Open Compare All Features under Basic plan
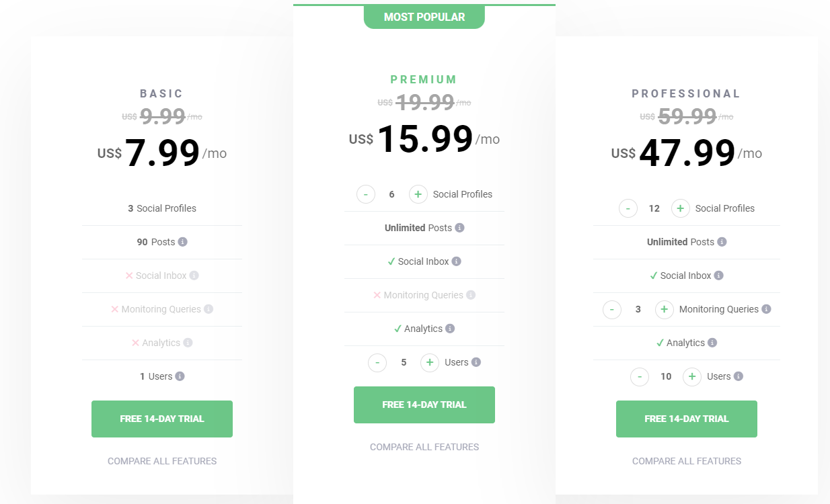Image resolution: width=830 pixels, height=504 pixels. (x=162, y=461)
